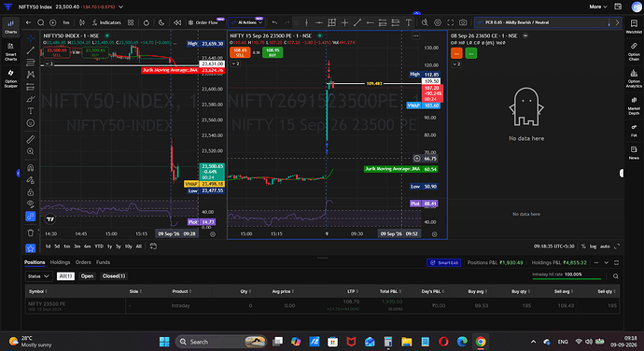Open Market Depth panel

pyautogui.click(x=634, y=105)
